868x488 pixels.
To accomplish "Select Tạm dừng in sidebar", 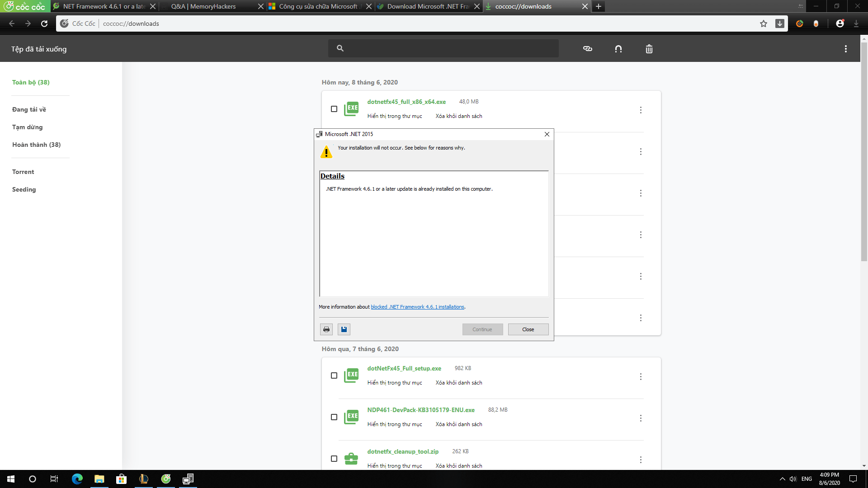I will 27,127.
